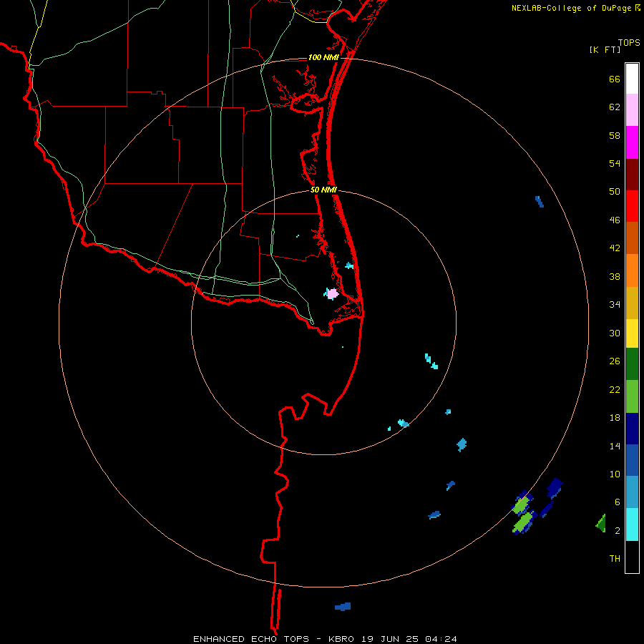Viewport: 644px width, 644px height.
Task: Click the NEXLAB-College of DuPage label
Action: pos(571,8)
